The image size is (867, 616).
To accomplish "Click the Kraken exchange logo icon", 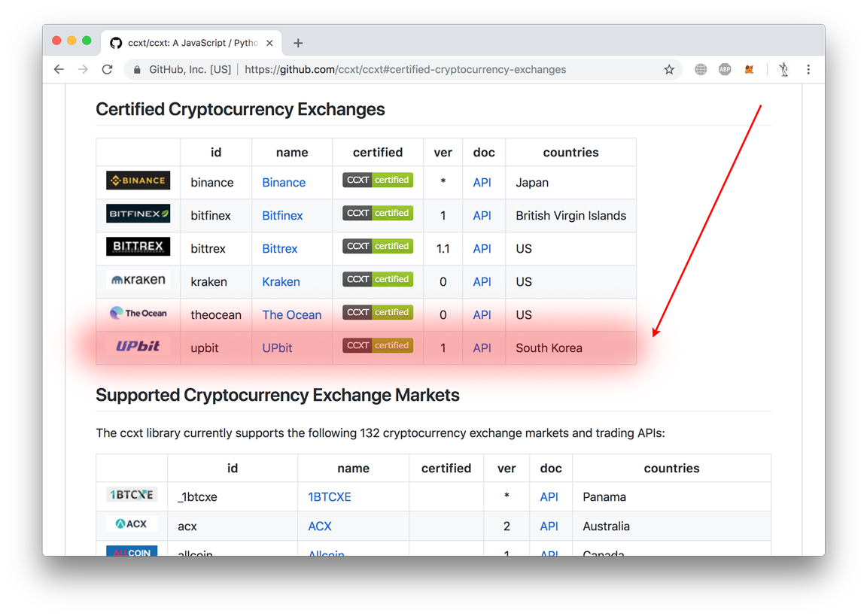I will tap(138, 279).
